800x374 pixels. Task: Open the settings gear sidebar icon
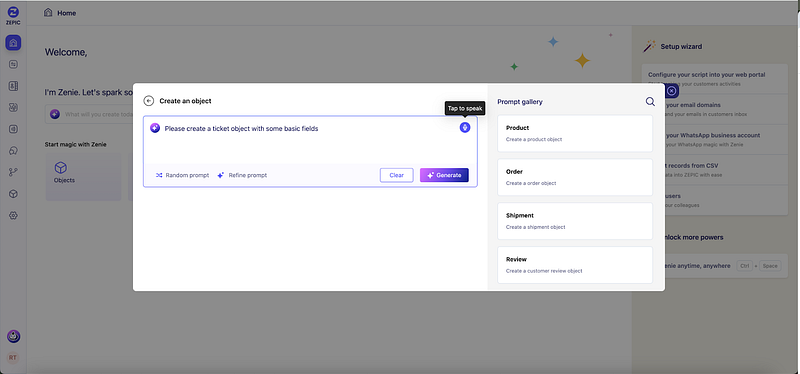13,215
